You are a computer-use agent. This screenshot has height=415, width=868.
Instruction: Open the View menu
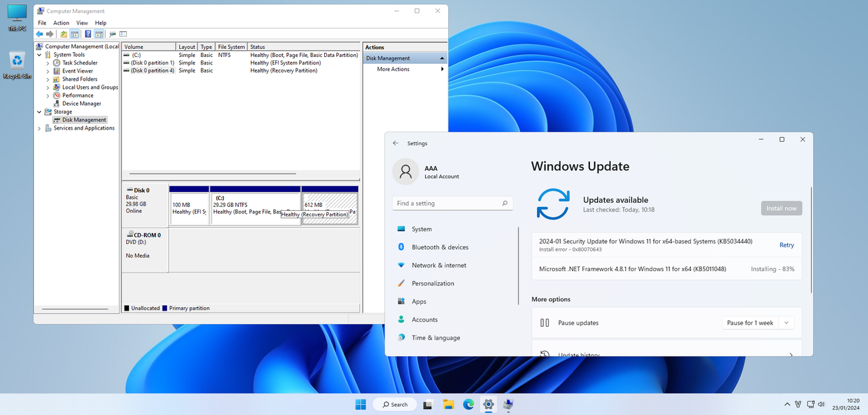click(82, 23)
